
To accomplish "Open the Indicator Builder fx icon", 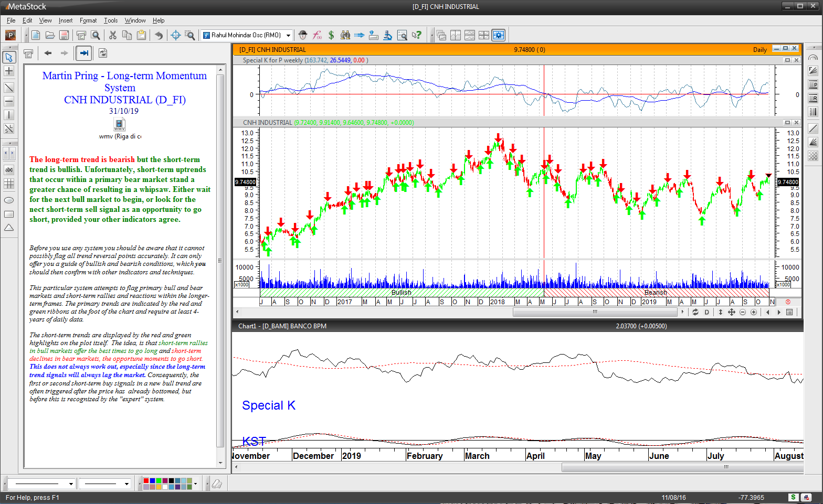I will coord(317,35).
